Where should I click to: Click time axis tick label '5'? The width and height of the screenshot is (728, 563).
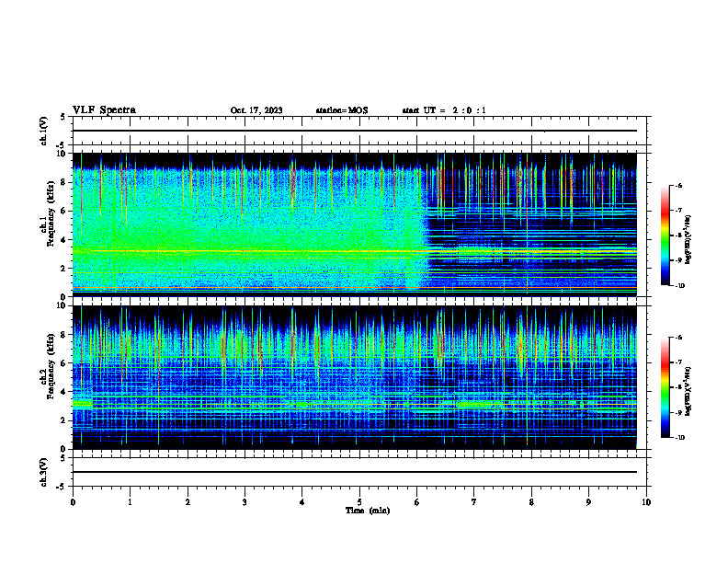(x=359, y=502)
